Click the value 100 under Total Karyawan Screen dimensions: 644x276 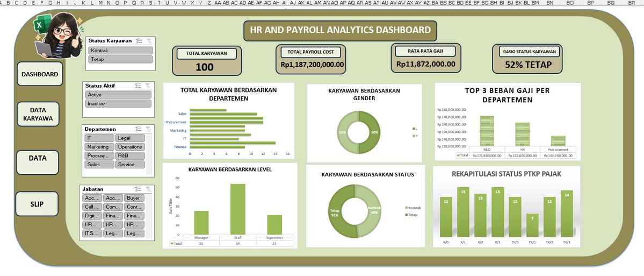click(205, 67)
